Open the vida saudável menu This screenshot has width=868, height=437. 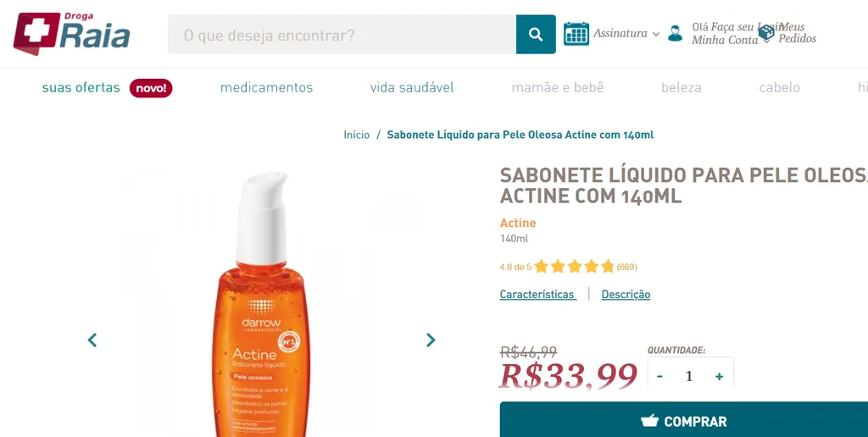(x=412, y=87)
